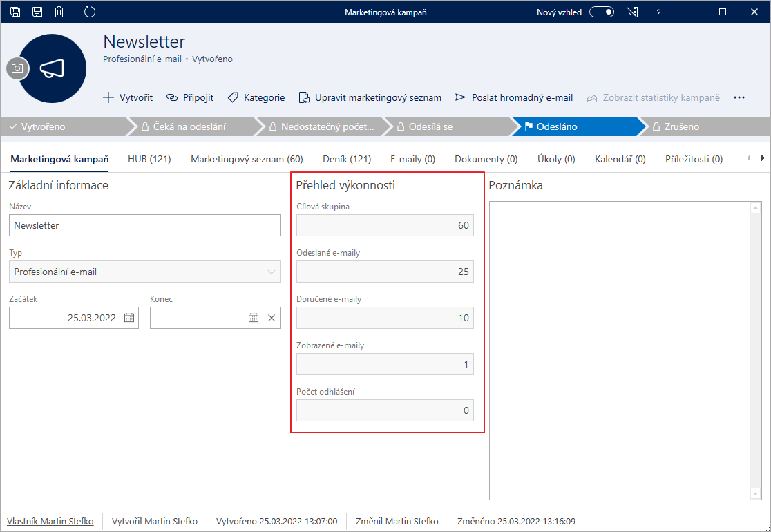Click the Změnil Martin Stefko text
This screenshot has height=532, width=771.
[397, 521]
